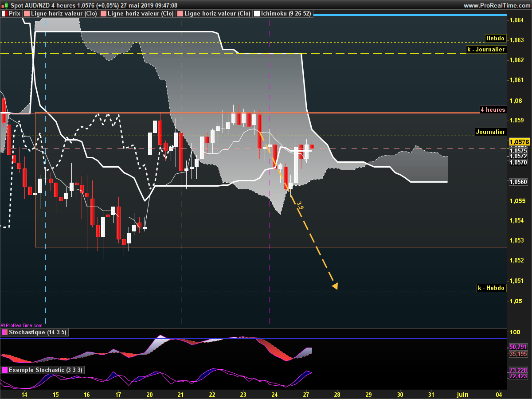This screenshot has width=532, height=399.
Task: Open third Ligne horiz valeur (Clo) label
Action: 217,14
